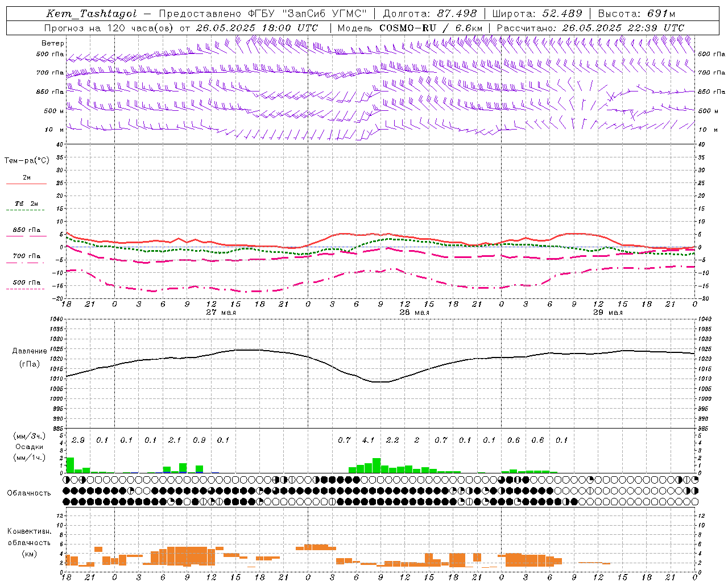This screenshot has width=728, height=582.
Task: Click the Td 2м dew point legend label
Action: pyautogui.click(x=26, y=203)
